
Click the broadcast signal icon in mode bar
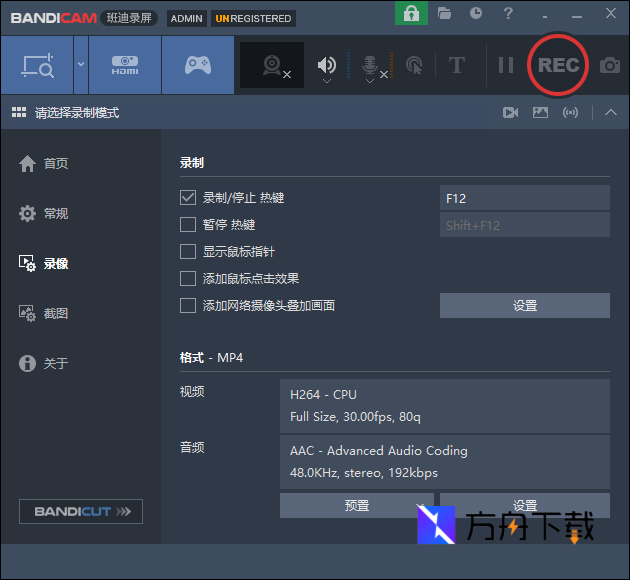(571, 112)
